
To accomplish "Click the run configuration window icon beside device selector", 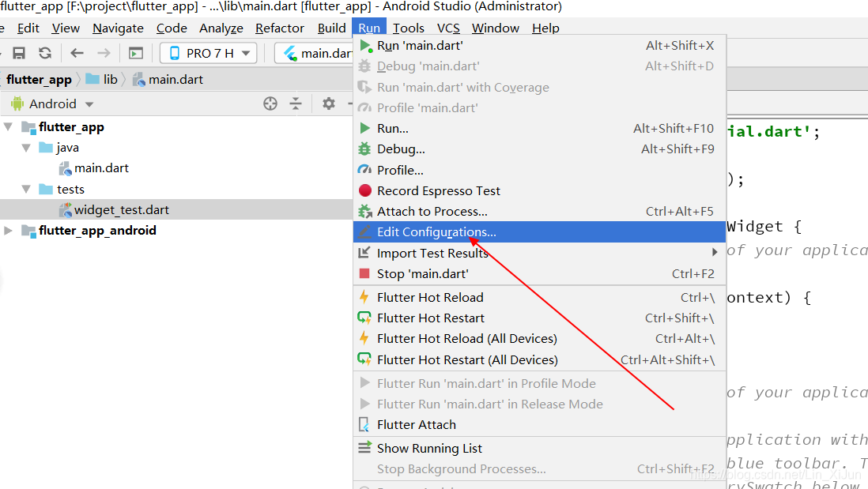I will 136,53.
